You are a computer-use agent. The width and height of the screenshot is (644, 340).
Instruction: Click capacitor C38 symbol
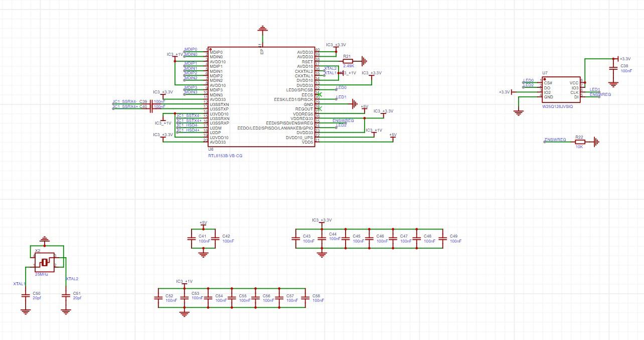point(612,68)
